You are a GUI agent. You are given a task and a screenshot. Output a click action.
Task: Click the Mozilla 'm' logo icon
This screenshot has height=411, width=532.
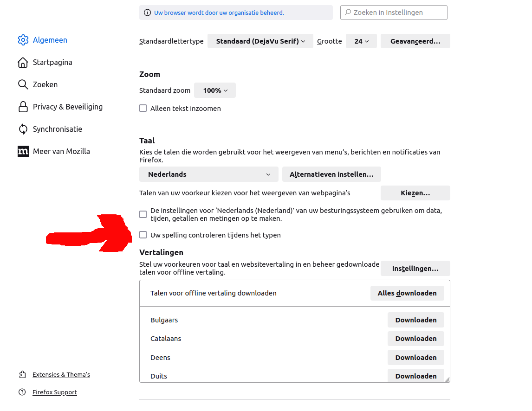click(x=23, y=151)
